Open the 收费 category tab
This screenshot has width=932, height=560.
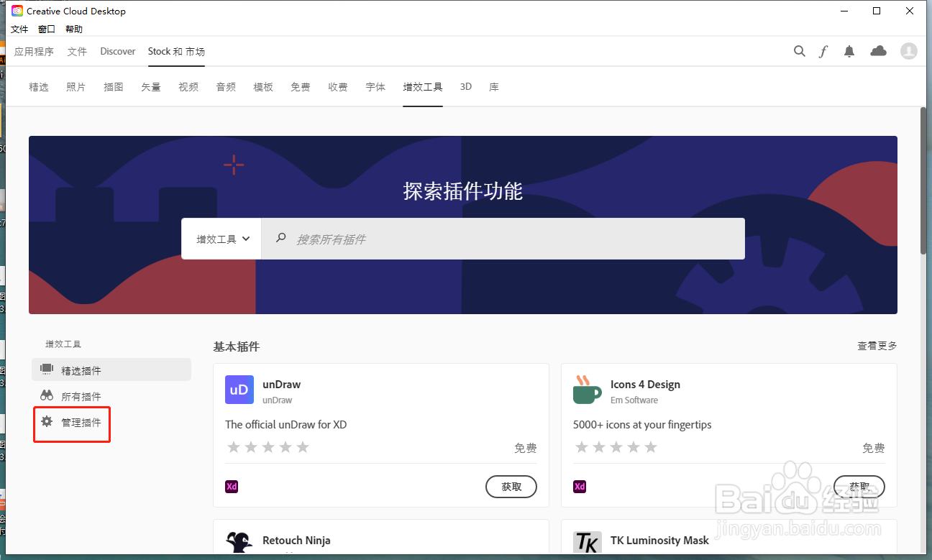tap(338, 87)
